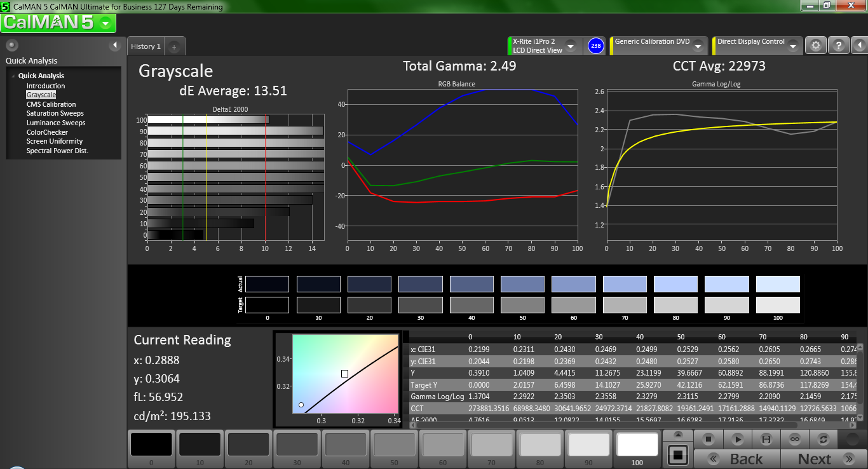Select CMS Calibration in the workflow tree
Viewport: 868px width, 469px height.
click(51, 104)
